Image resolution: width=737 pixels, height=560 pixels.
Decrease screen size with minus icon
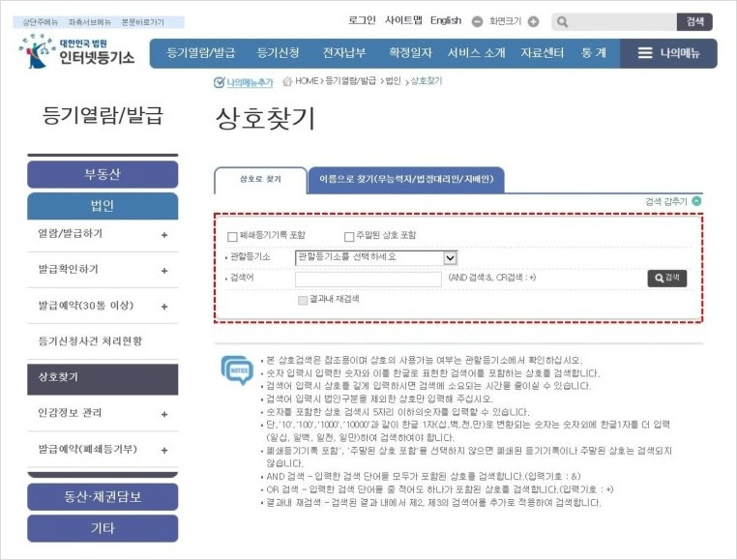pos(477,21)
